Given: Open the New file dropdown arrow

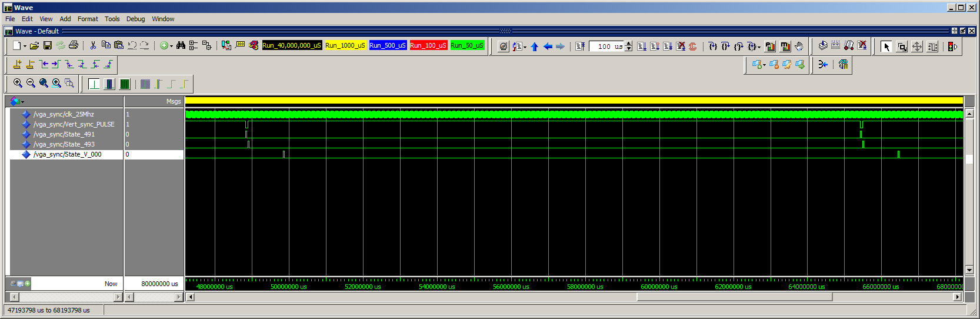Looking at the screenshot, I should click(25, 46).
